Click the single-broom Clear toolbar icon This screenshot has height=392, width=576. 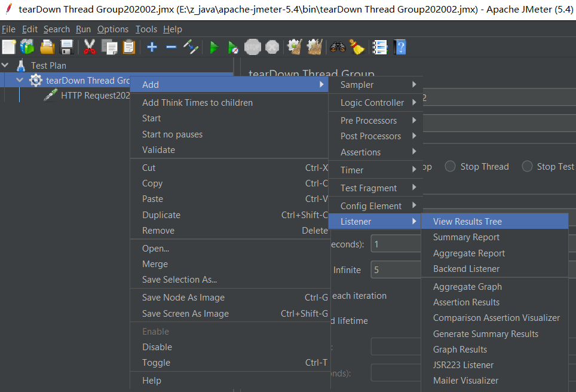tap(295, 47)
